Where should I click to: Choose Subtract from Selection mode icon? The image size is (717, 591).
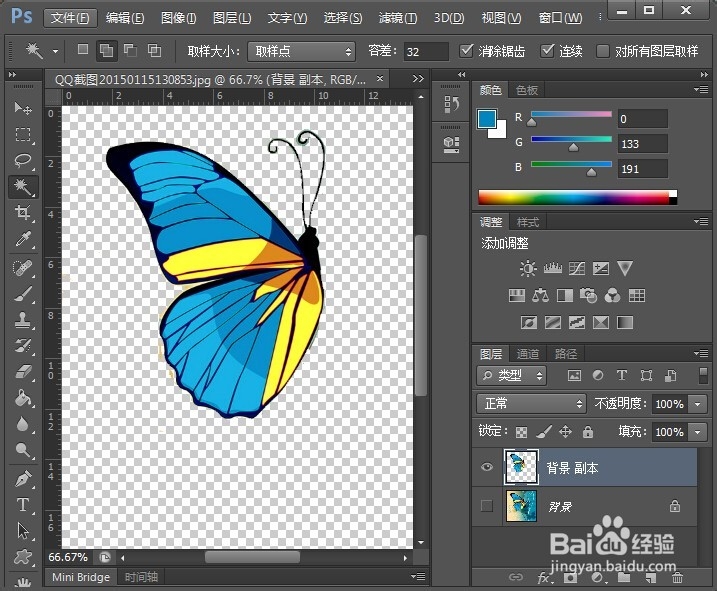[130, 50]
